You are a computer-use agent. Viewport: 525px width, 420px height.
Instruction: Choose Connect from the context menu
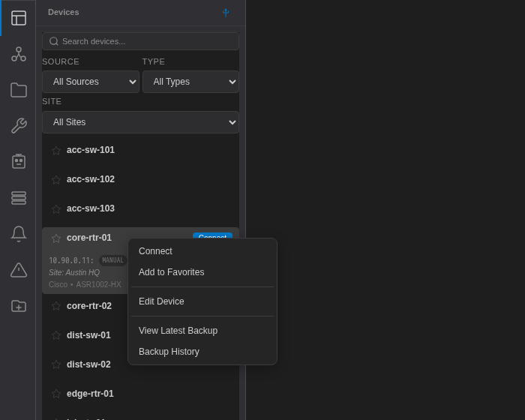pyautogui.click(x=202, y=251)
